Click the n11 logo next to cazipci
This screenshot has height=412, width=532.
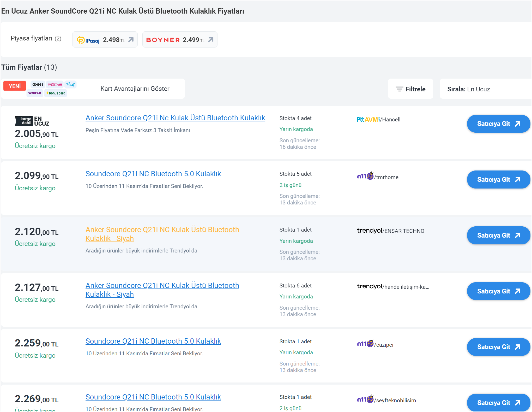pos(365,344)
